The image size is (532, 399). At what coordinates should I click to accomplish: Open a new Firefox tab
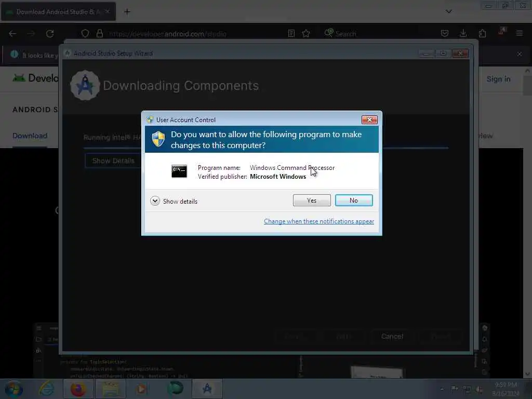pos(127,12)
